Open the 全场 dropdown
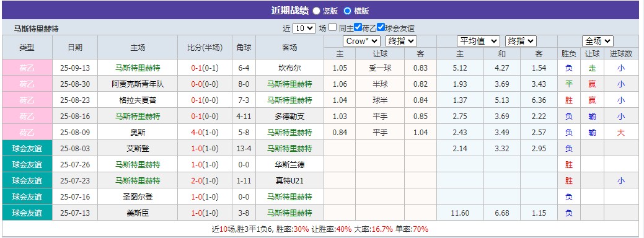The height and width of the screenshot is (238, 644). [x=598, y=41]
